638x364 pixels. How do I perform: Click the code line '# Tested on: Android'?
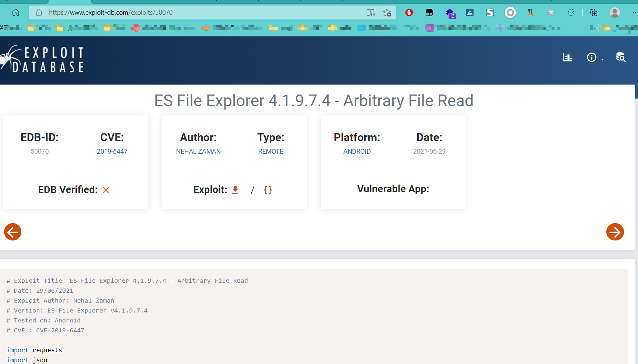point(44,320)
